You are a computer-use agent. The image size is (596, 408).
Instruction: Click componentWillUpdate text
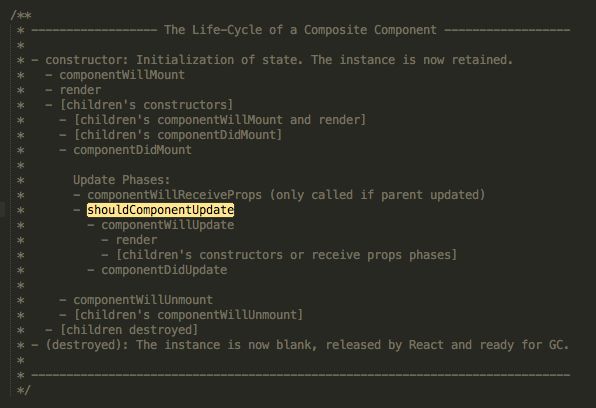(168, 225)
